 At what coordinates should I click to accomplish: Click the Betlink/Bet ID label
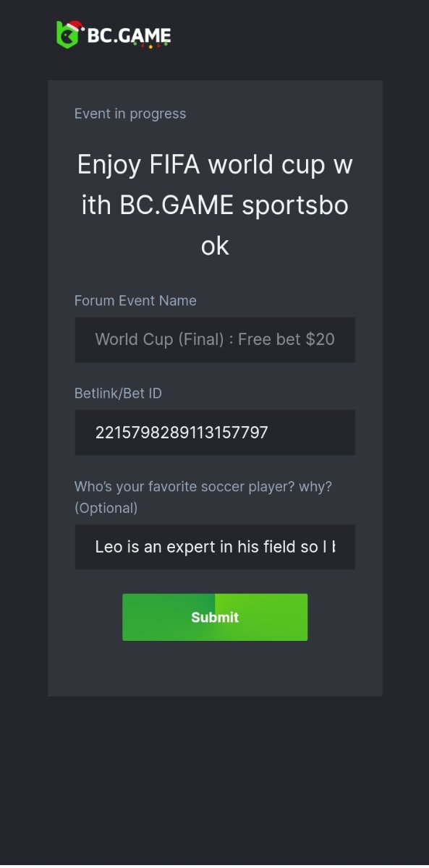click(x=118, y=393)
